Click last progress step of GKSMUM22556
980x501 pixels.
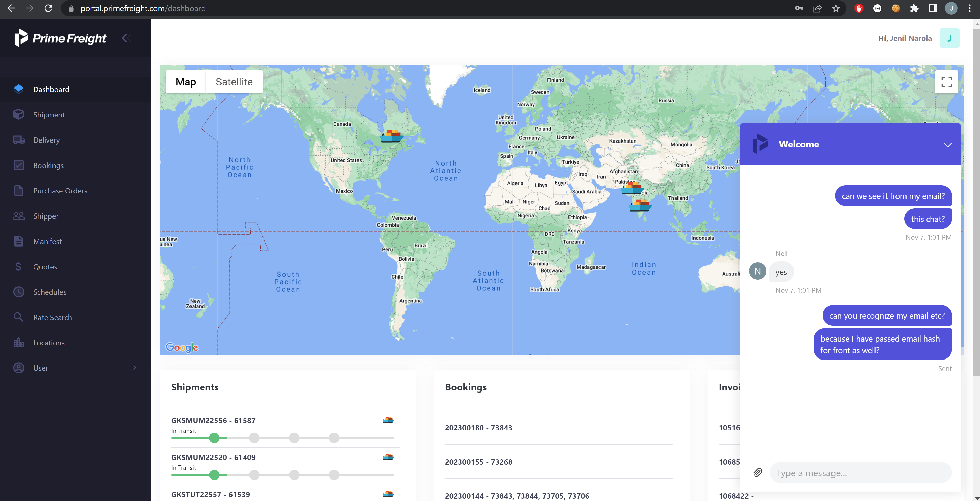click(x=334, y=438)
